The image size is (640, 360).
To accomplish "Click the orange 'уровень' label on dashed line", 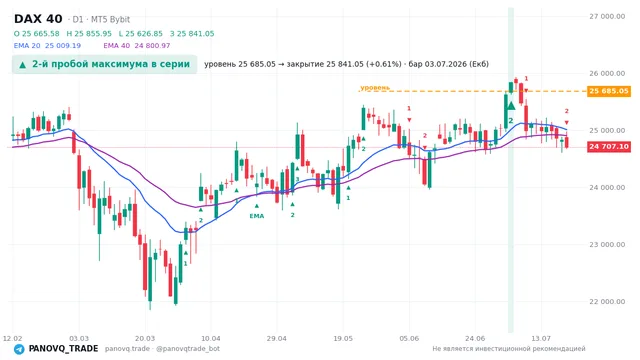I will (x=375, y=87).
